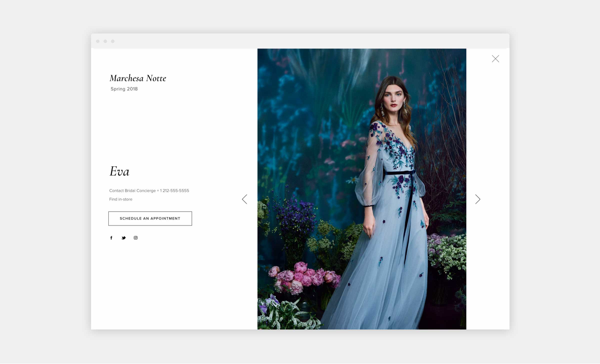Close the lookbook overlay with X
Viewport: 600px width, 364px height.
pos(495,59)
